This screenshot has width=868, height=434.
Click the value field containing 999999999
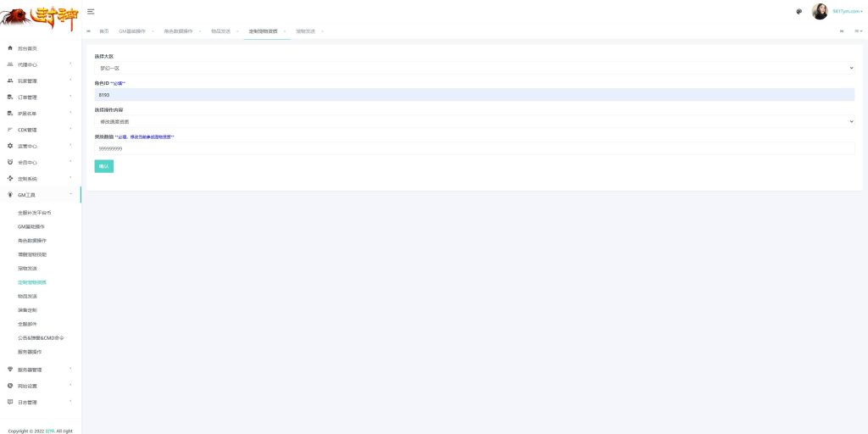tap(474, 148)
